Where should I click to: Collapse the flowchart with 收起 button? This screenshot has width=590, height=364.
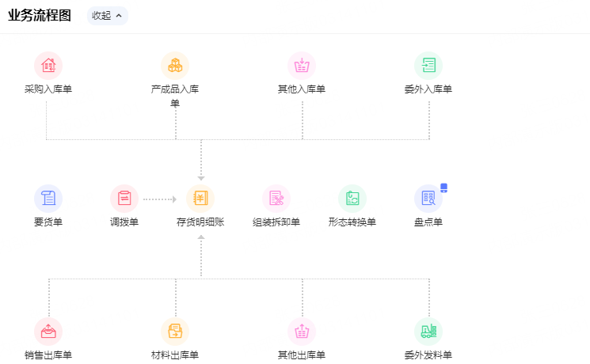click(x=108, y=16)
